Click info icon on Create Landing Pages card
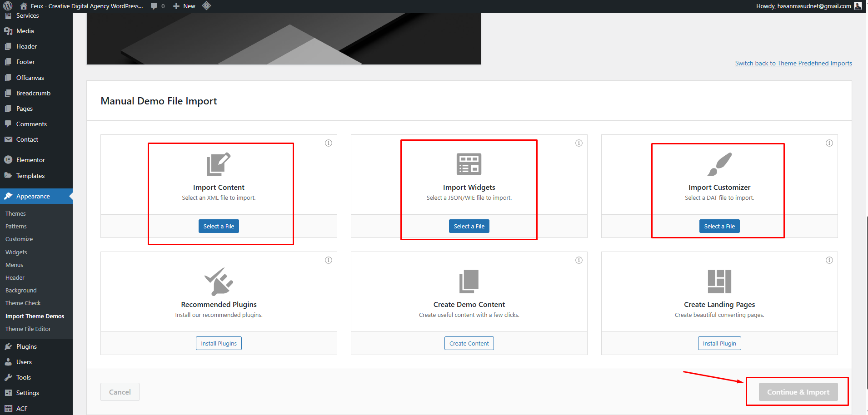Viewport: 868px width, 415px height. (x=829, y=260)
